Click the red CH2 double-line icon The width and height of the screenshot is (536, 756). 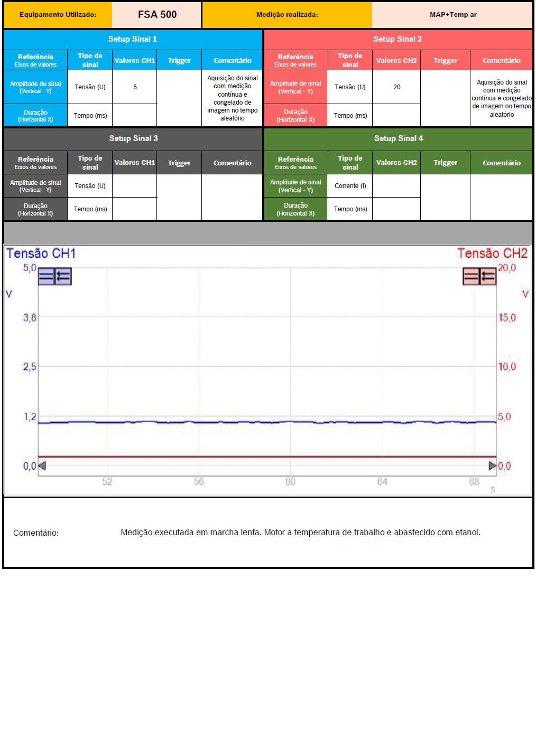tap(470, 276)
